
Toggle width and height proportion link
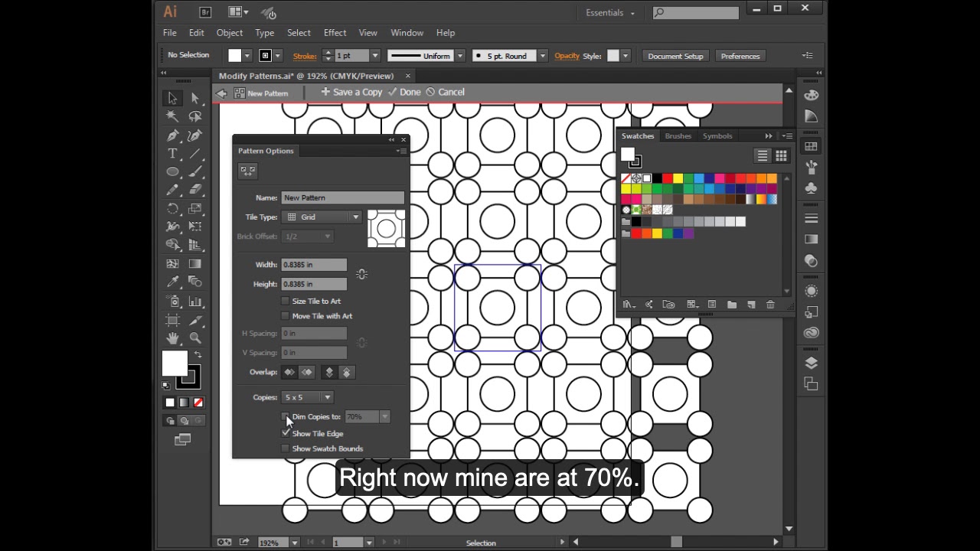coord(361,274)
